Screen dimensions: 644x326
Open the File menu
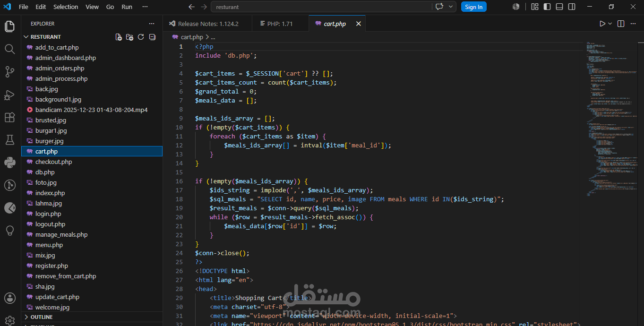pyautogui.click(x=23, y=7)
